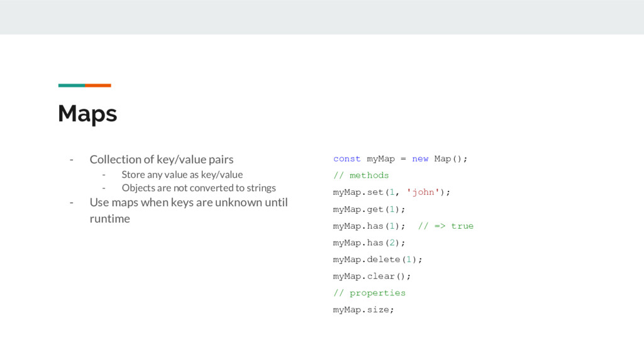Click the "new" keyword in code
The height and width of the screenshot is (362, 644).
click(420, 159)
